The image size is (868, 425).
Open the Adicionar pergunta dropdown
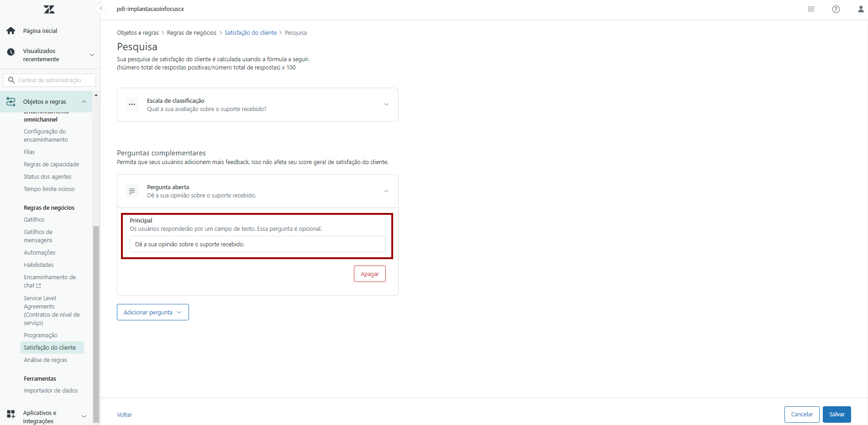click(x=153, y=312)
